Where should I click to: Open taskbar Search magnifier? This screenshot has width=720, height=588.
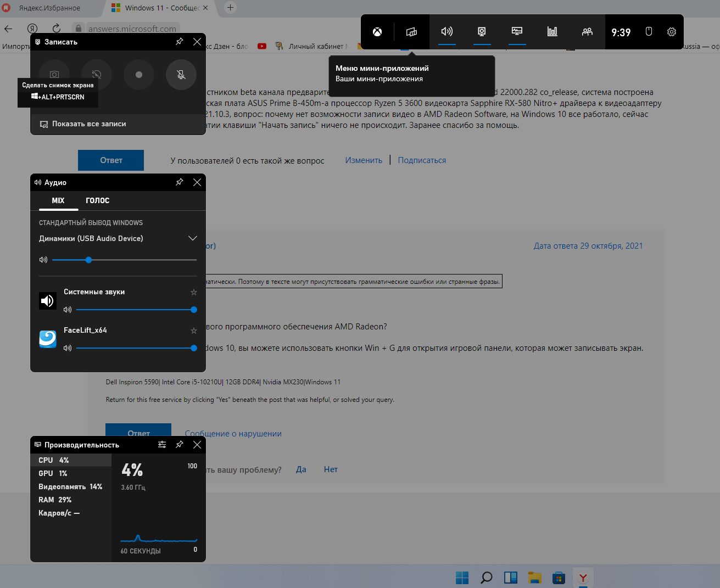[486, 578]
